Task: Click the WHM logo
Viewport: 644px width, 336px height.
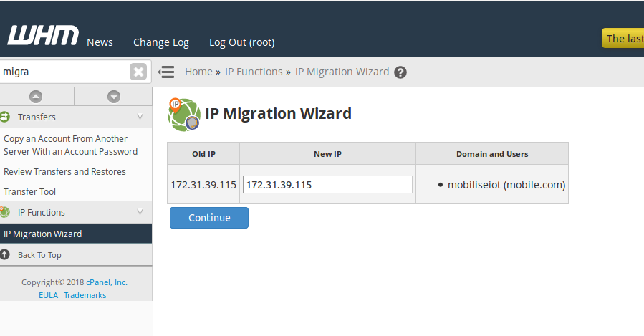Action: tap(42, 35)
